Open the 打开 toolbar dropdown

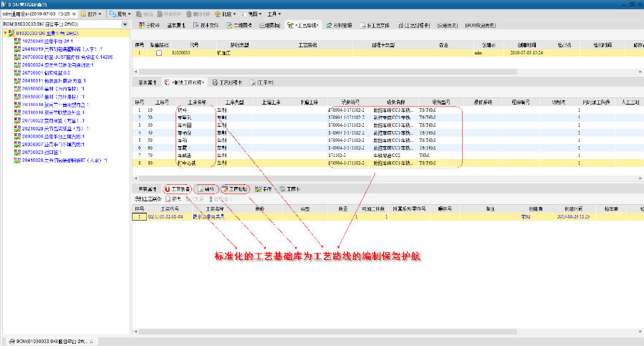coord(91,14)
